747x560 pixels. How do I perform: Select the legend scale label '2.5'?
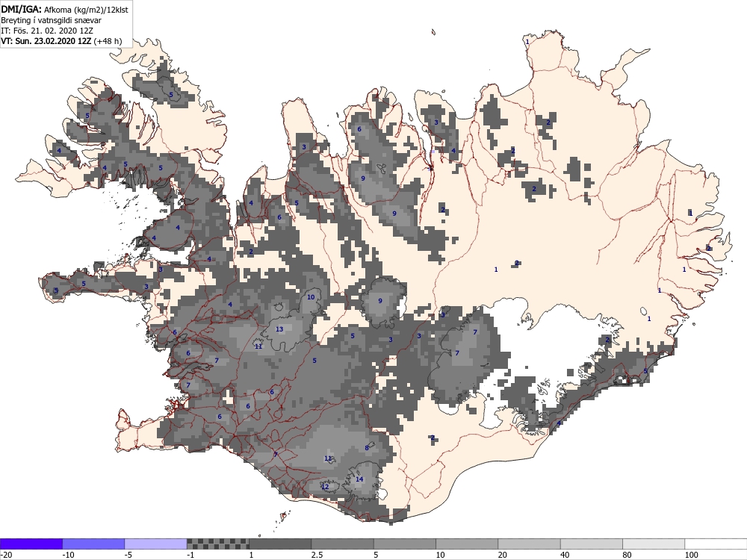317,555
